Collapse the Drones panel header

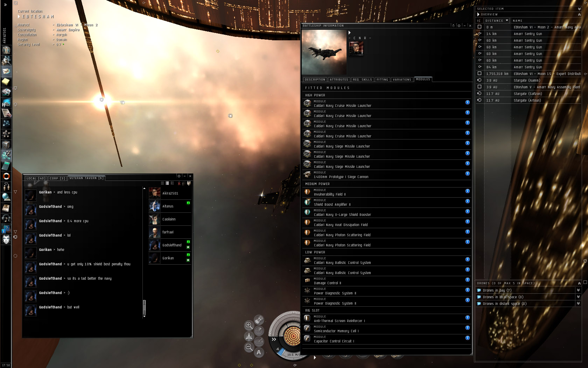click(x=579, y=283)
